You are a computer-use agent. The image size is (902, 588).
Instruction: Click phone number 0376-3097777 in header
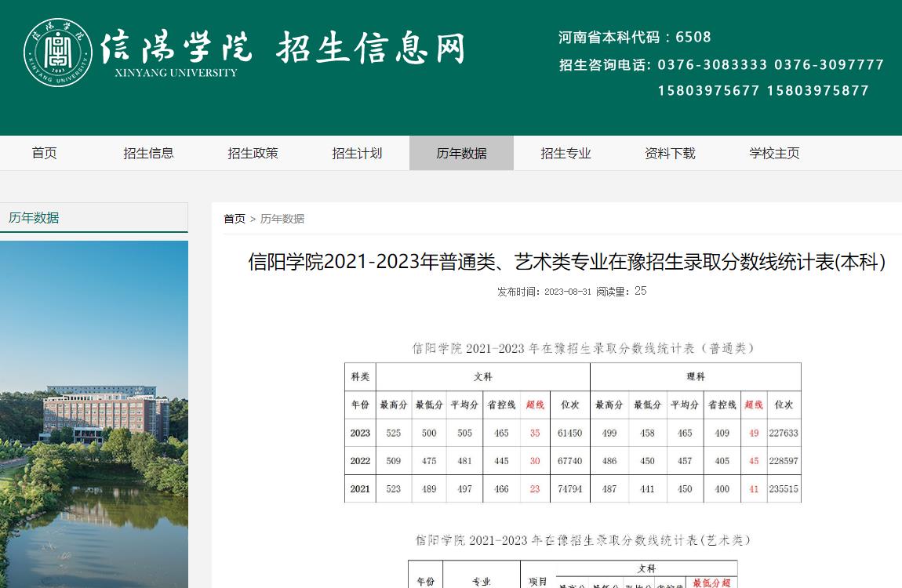coord(829,64)
